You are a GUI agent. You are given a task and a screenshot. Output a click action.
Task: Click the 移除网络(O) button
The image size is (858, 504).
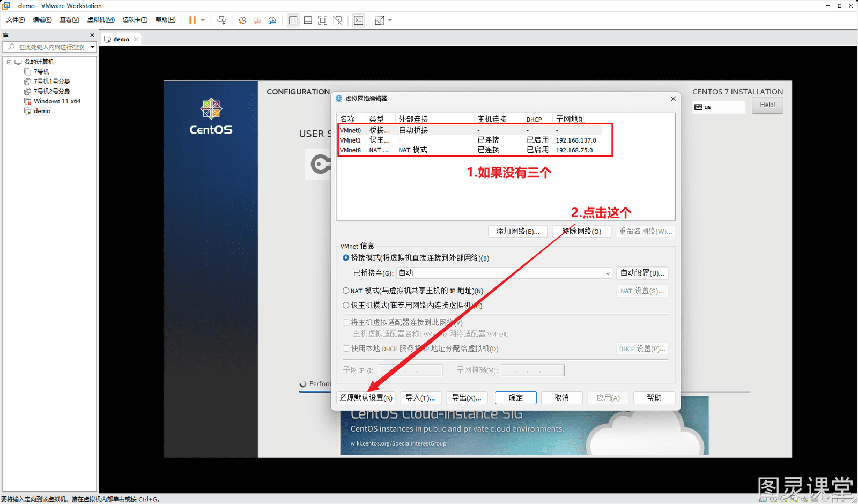(x=581, y=231)
